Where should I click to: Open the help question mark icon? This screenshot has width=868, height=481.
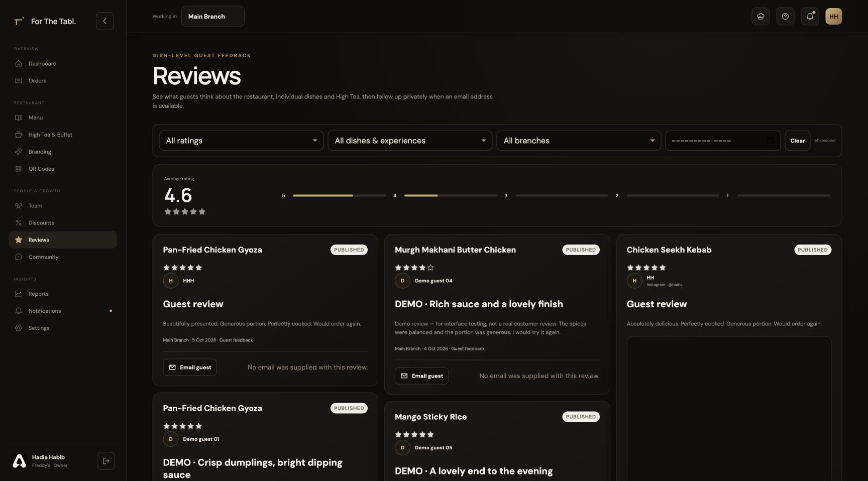point(785,17)
